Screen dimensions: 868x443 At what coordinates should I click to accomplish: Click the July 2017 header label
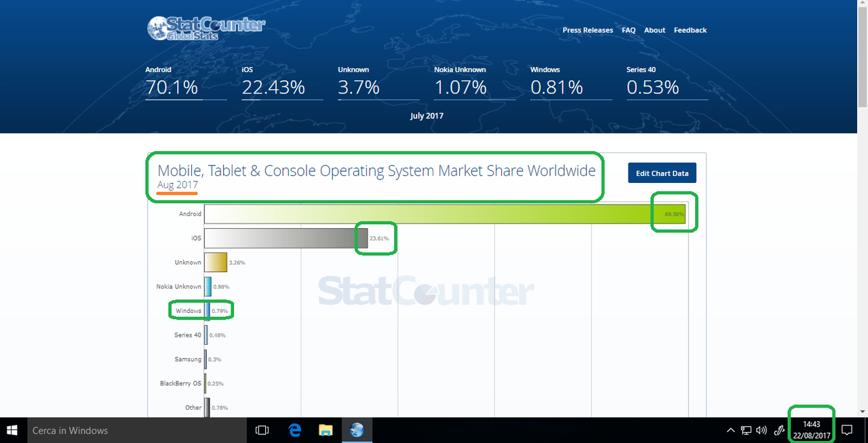tap(427, 116)
